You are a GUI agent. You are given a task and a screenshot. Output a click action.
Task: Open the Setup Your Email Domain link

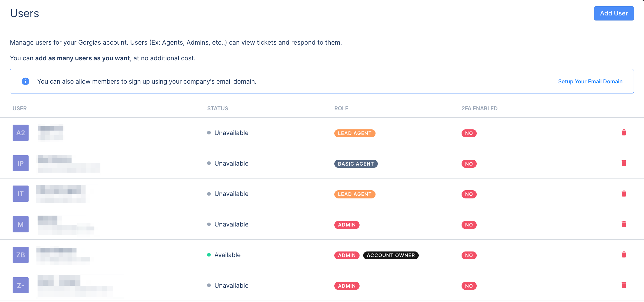point(590,81)
